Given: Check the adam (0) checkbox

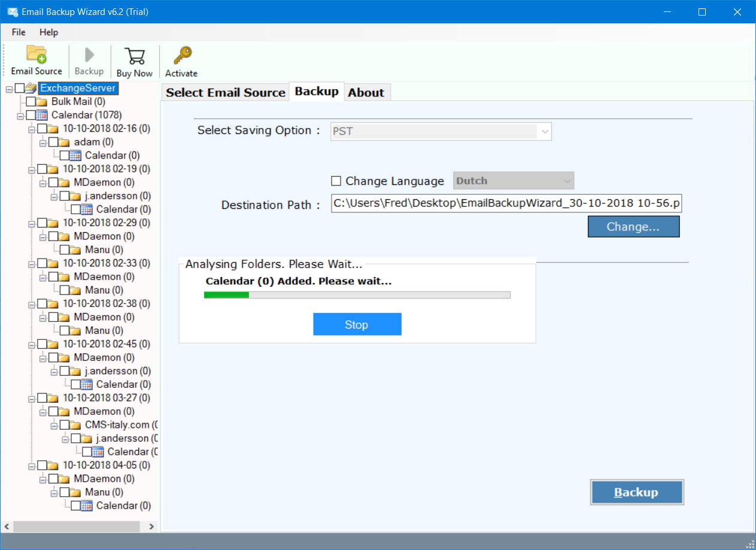Looking at the screenshot, I should [x=53, y=142].
